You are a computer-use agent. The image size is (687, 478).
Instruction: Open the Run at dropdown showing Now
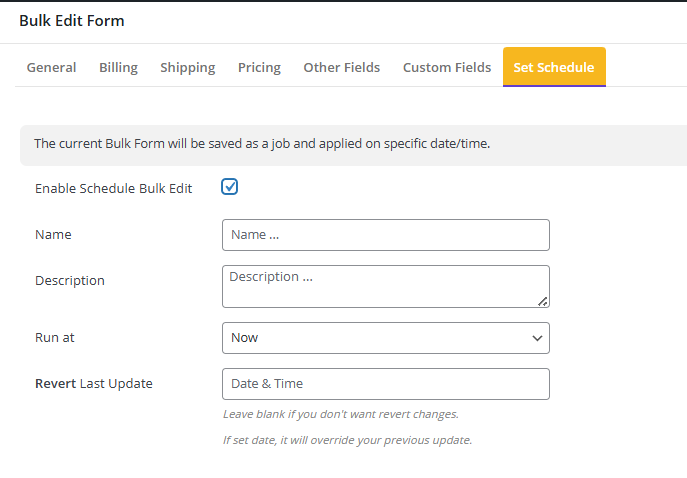tap(385, 338)
